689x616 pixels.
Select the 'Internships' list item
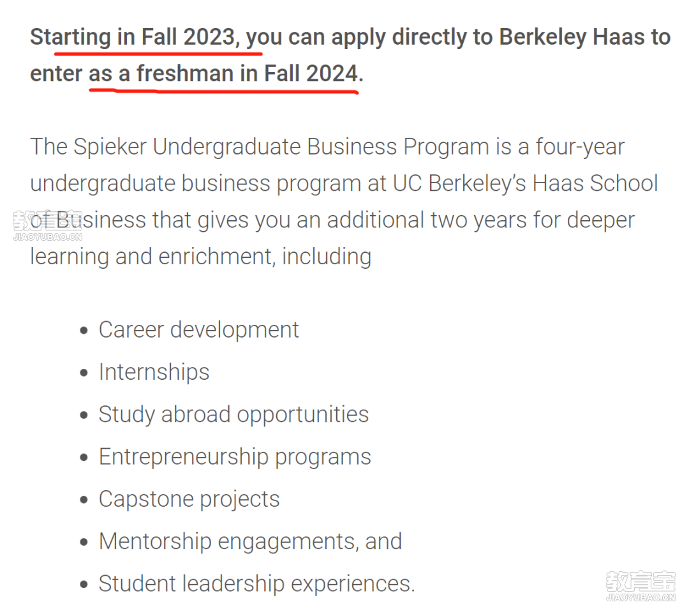pyautogui.click(x=154, y=372)
